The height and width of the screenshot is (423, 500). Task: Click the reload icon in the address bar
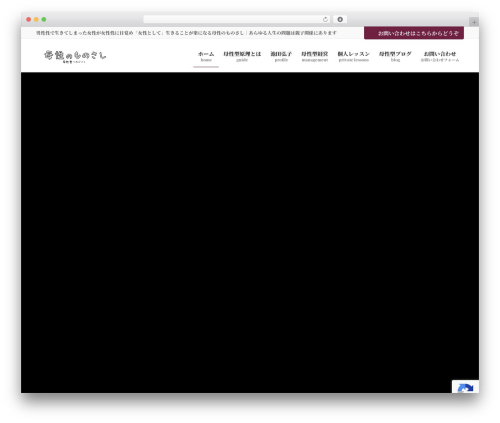(325, 20)
